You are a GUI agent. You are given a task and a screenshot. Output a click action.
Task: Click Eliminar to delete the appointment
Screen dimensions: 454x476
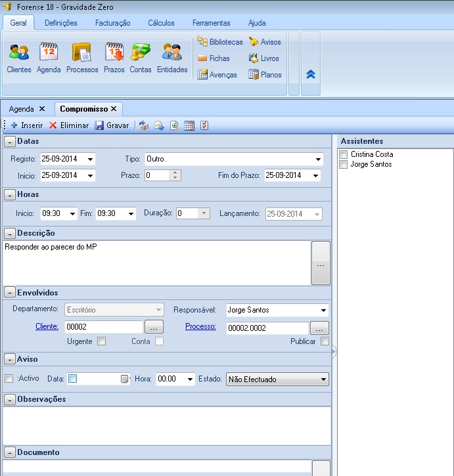point(69,125)
